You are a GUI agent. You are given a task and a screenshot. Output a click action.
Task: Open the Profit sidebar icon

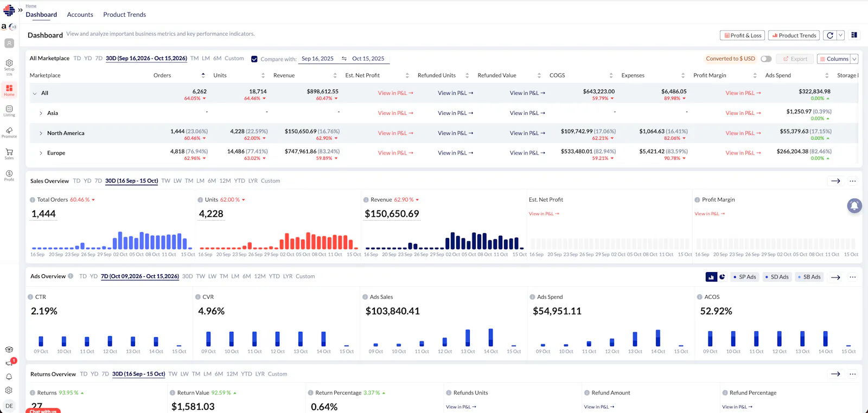[9, 176]
